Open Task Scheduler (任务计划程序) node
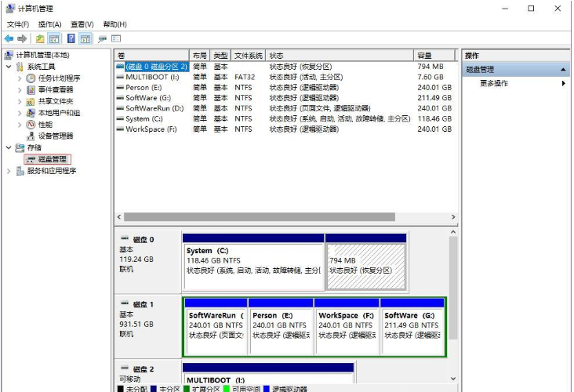 [59, 78]
